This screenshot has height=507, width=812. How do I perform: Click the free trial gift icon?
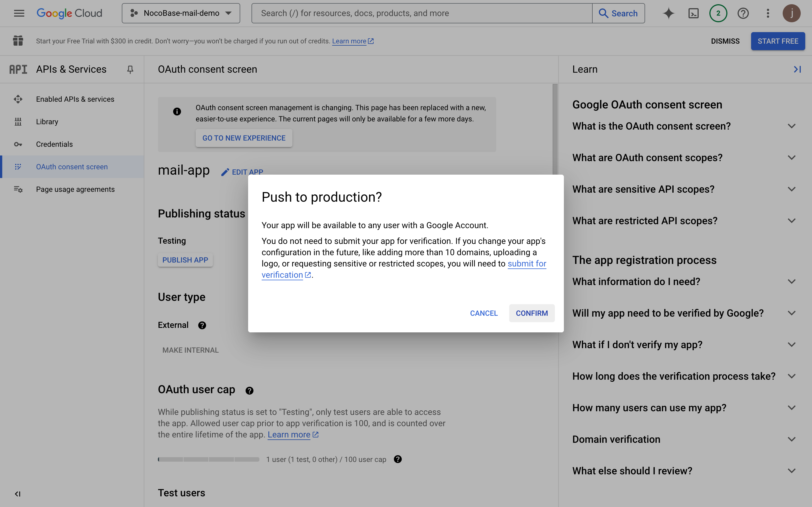[17, 41]
